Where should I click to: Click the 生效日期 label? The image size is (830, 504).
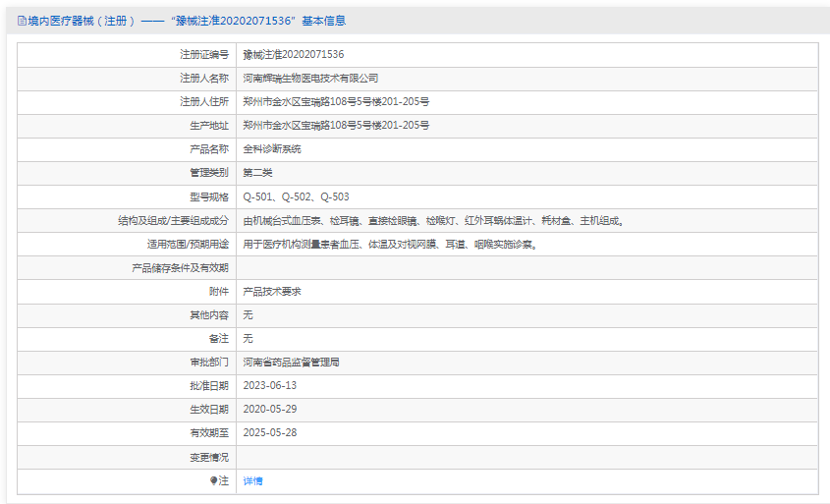pos(209,410)
